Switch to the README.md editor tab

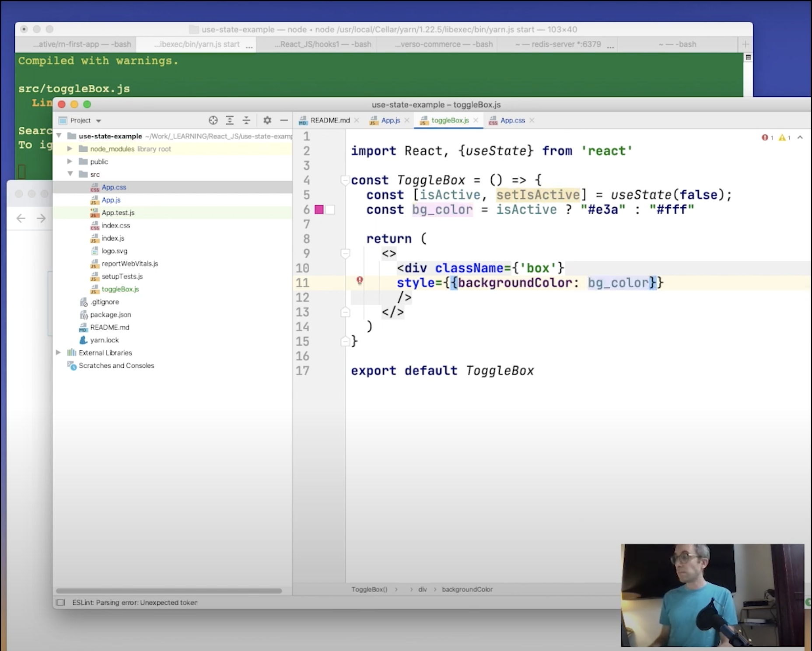click(x=330, y=120)
